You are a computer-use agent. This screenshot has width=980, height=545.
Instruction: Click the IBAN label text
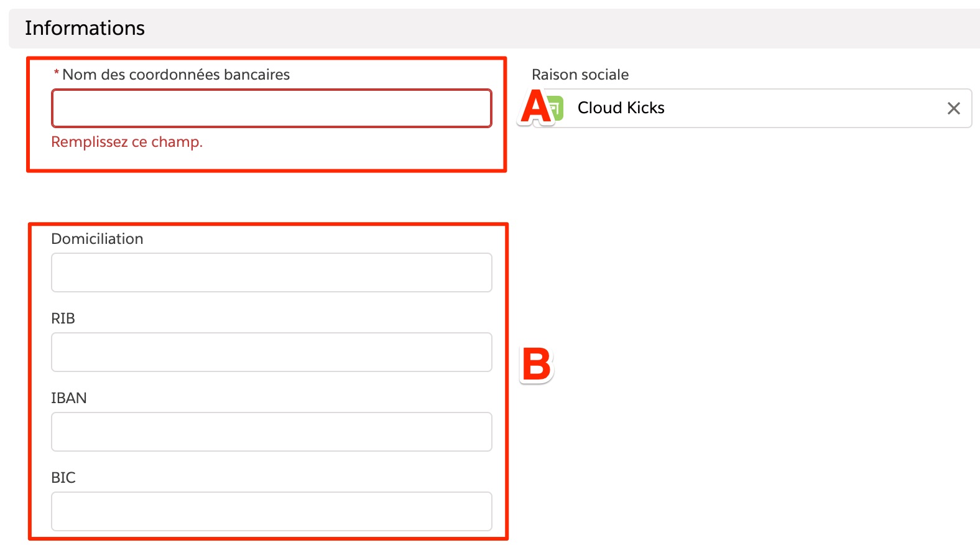click(68, 398)
